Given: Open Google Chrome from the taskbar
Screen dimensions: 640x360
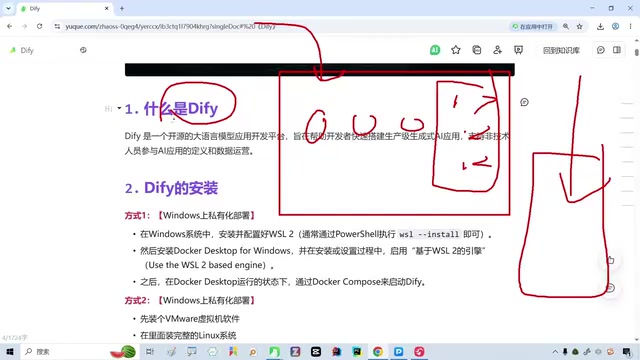Looking at the screenshot, I should point(378,351).
